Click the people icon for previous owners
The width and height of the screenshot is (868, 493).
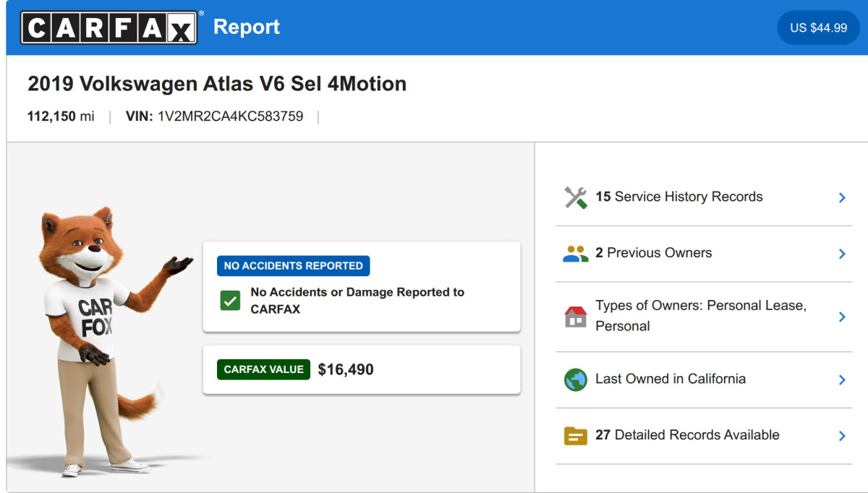[576, 254]
